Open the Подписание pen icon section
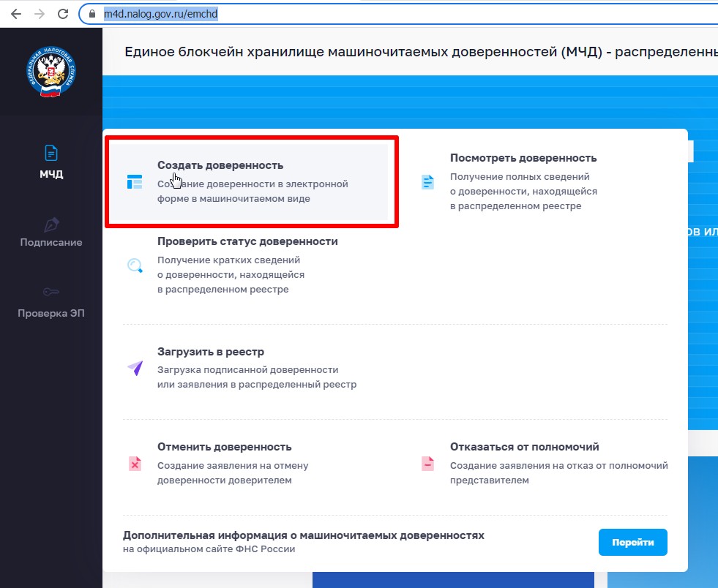 51,224
